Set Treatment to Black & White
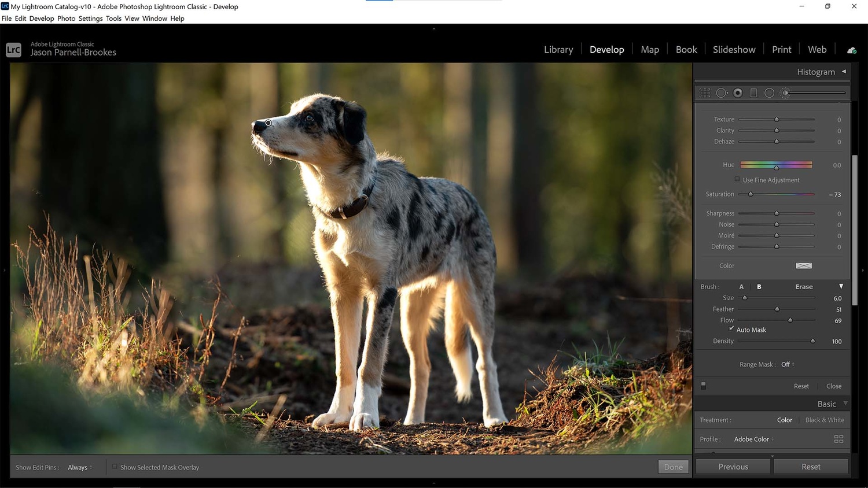Screen dimensions: 868x488 [x=825, y=420]
